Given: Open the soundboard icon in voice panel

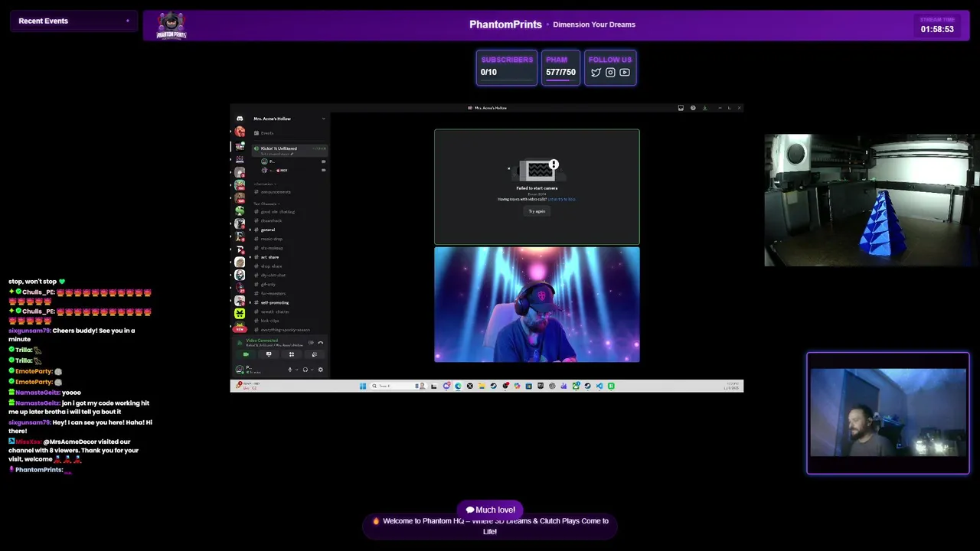Looking at the screenshot, I should pos(315,354).
